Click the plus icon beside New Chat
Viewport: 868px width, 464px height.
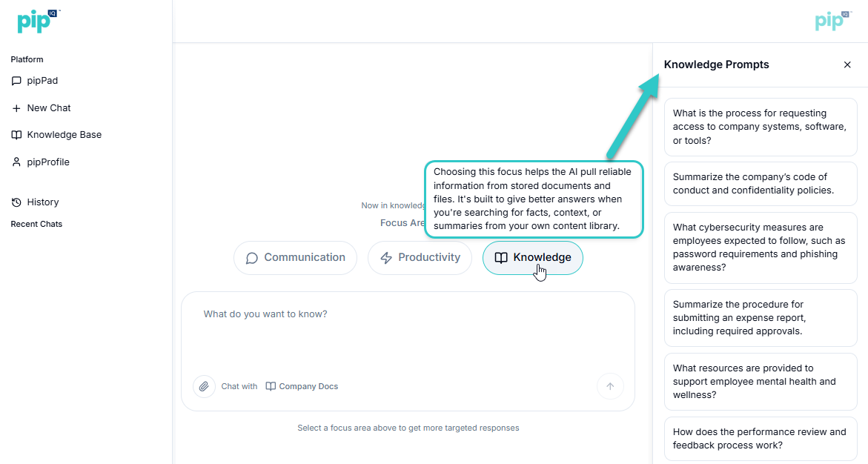click(16, 108)
